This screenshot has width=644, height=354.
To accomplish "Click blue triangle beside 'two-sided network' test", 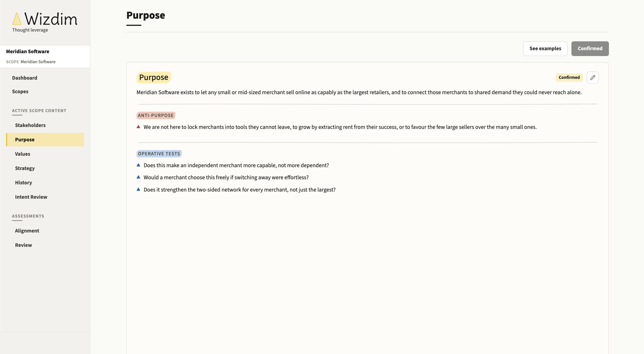I will 138,189.
